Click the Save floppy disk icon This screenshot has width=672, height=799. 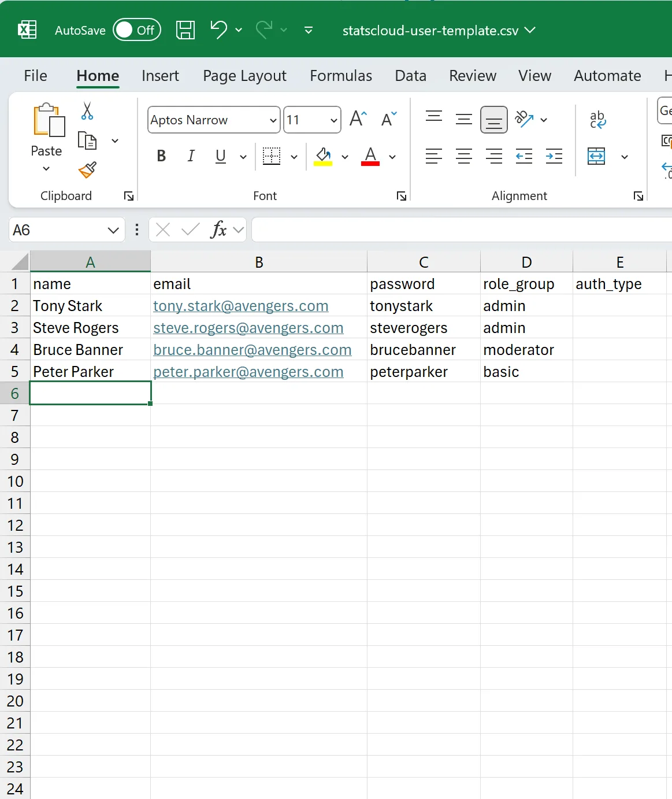185,29
